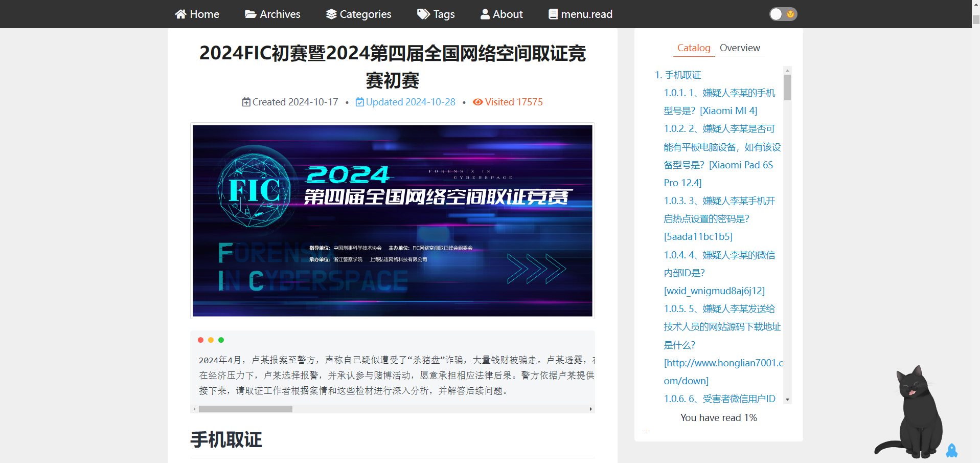Select the Catalog tab
Viewport: 980px width, 463px height.
point(693,48)
